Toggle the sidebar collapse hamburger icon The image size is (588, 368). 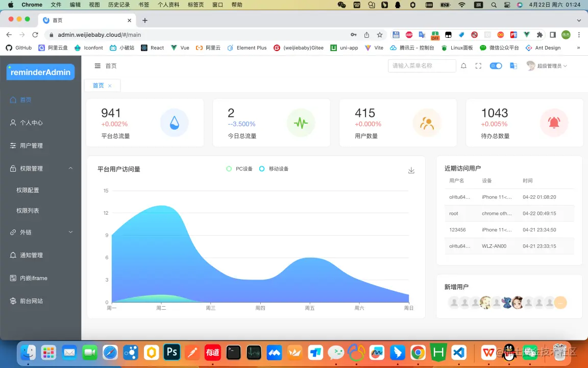[x=97, y=66]
